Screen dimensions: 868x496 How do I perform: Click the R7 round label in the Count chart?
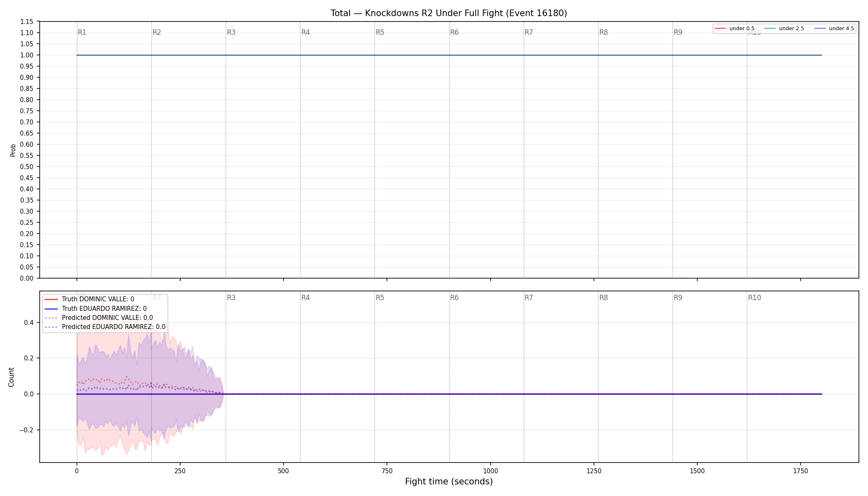click(529, 298)
